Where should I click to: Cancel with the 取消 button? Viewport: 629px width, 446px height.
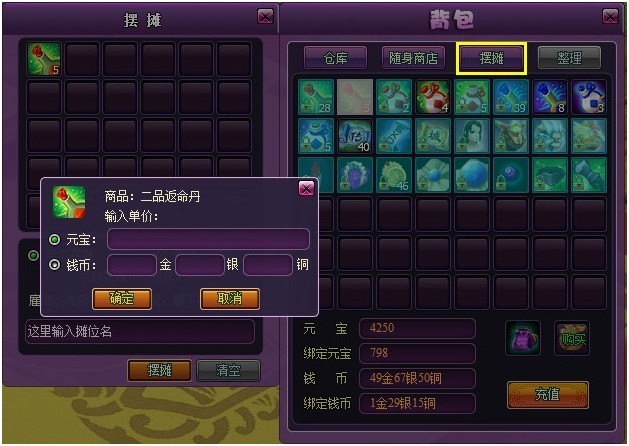click(x=229, y=298)
